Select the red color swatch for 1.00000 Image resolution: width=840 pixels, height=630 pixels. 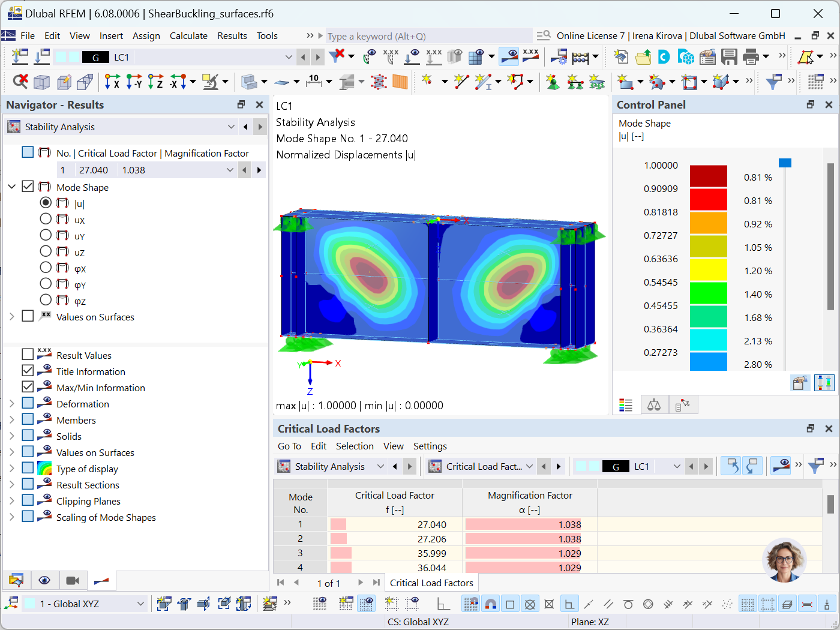coord(709,171)
